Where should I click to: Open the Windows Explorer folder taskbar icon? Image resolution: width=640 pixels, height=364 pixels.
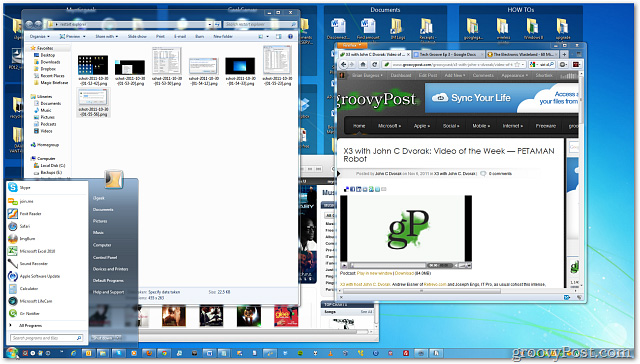click(102, 353)
